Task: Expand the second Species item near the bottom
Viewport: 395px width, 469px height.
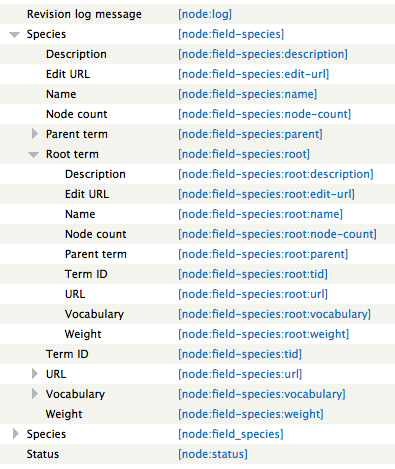Action: pyautogui.click(x=15, y=434)
